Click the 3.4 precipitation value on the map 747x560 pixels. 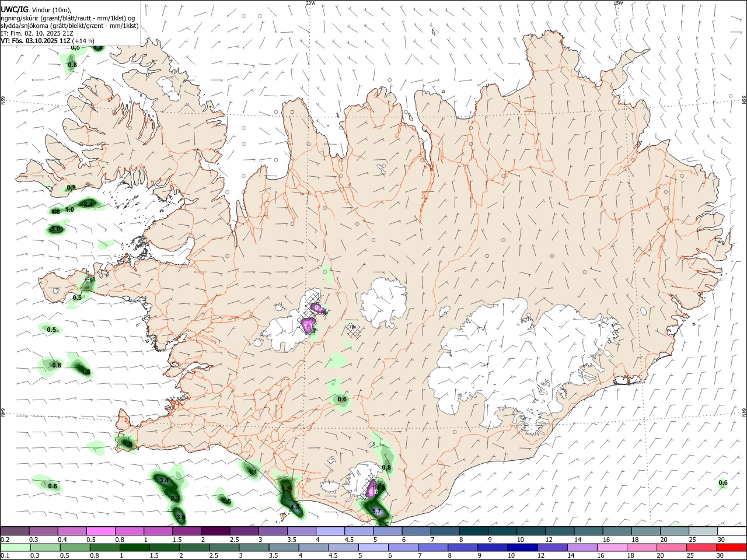(x=165, y=481)
